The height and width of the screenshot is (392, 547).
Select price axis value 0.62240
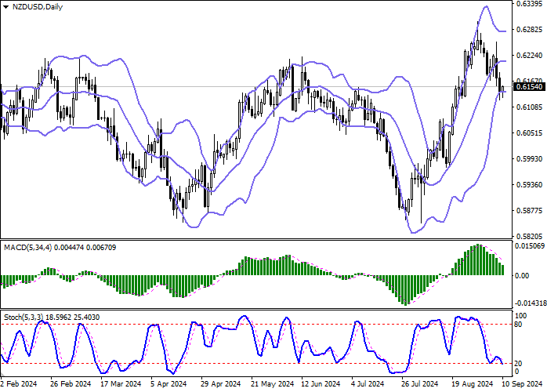click(x=530, y=56)
